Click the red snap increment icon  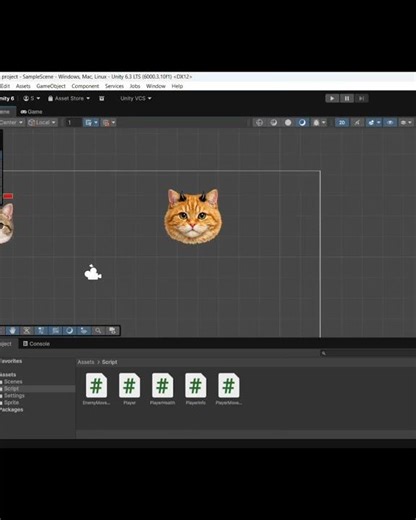point(106,123)
